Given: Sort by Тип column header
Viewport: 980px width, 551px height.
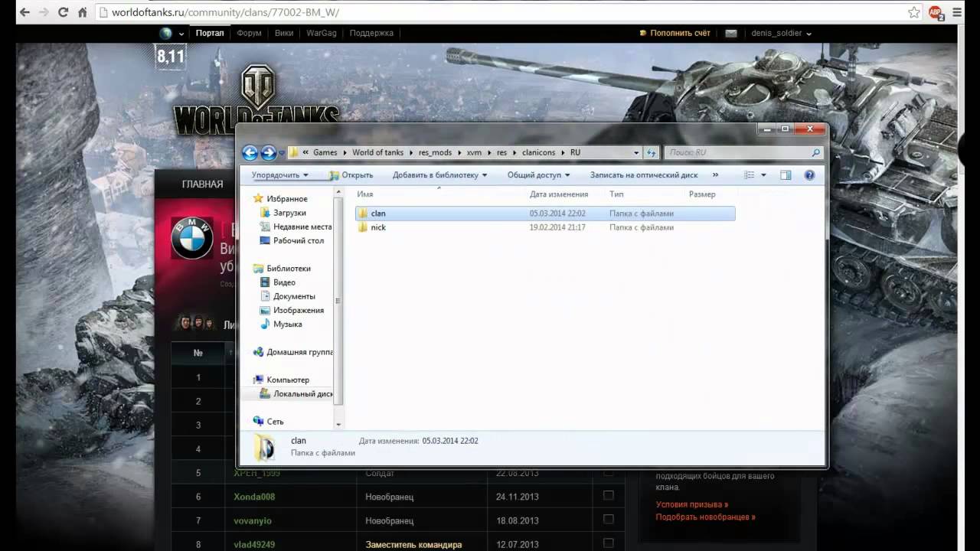Looking at the screenshot, I should point(616,194).
